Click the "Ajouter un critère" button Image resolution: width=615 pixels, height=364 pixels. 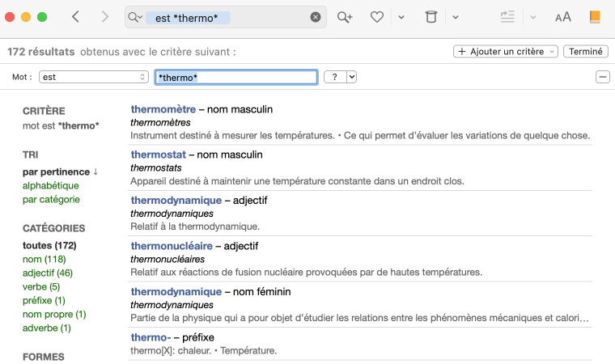click(x=507, y=51)
